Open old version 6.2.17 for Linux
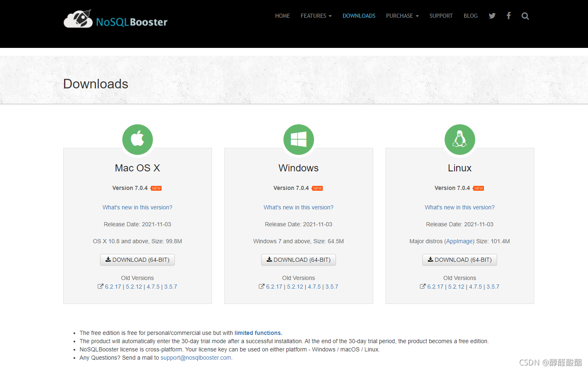 tap(435, 287)
